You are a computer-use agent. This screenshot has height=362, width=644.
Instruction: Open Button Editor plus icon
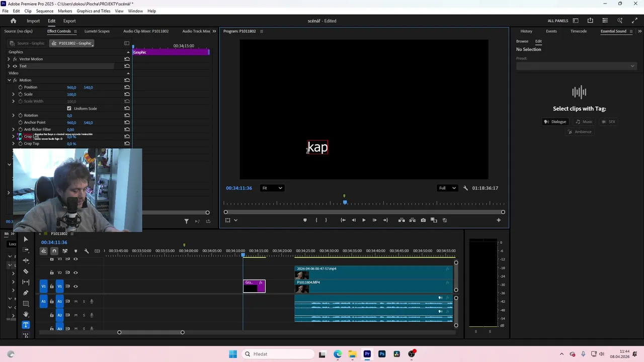499,220
